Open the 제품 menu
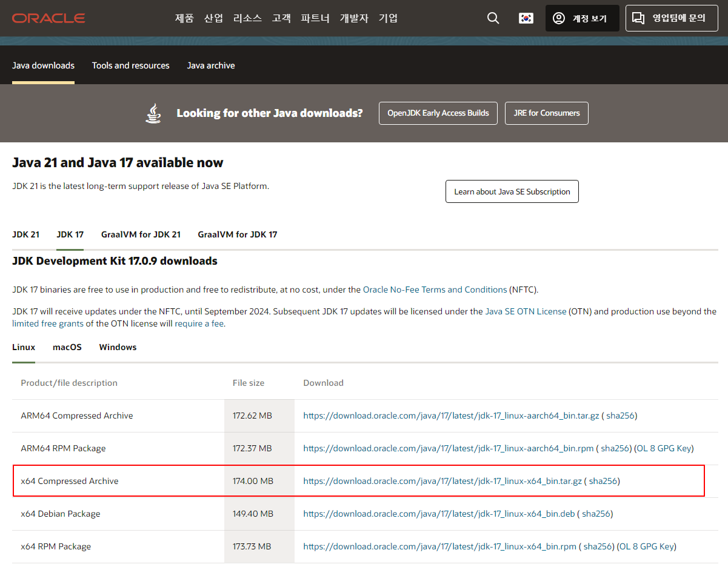Screen dimensions: 728x570 (x=184, y=18)
